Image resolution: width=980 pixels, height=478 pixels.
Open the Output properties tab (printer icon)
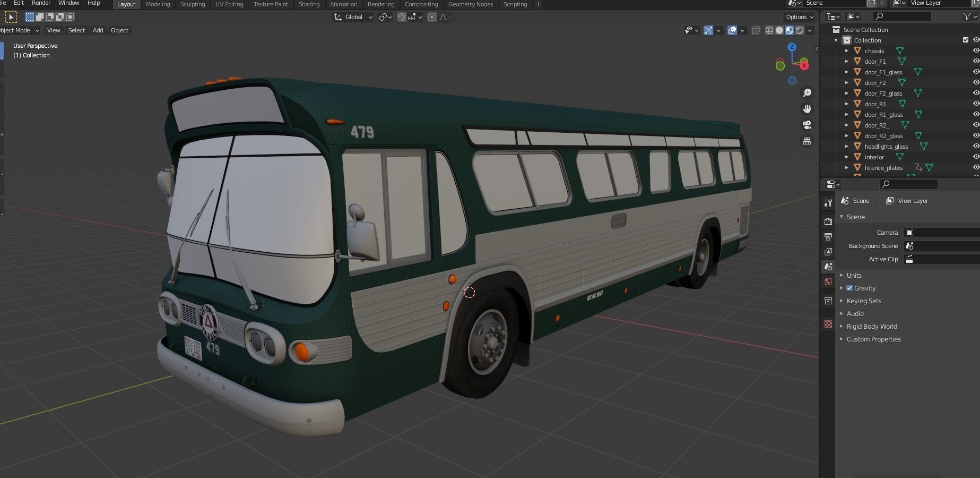[828, 236]
